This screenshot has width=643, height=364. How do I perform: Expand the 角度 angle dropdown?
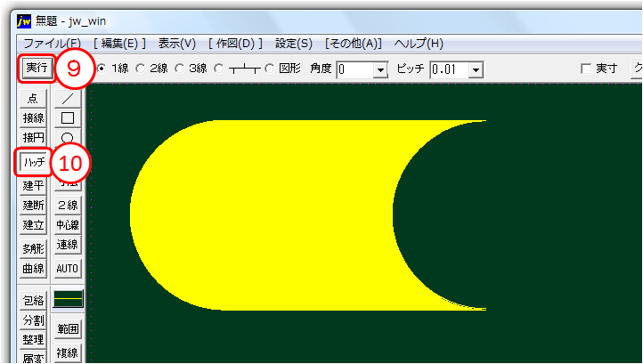coord(381,69)
